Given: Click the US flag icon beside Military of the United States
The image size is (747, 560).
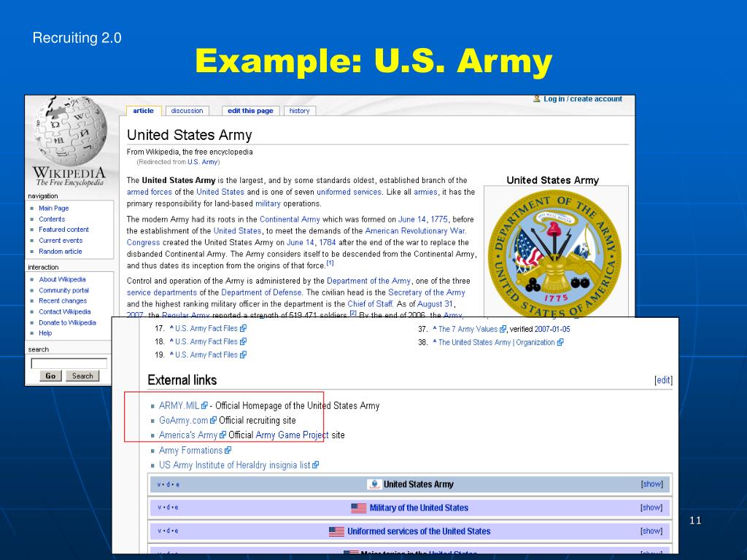Looking at the screenshot, I should click(x=359, y=508).
